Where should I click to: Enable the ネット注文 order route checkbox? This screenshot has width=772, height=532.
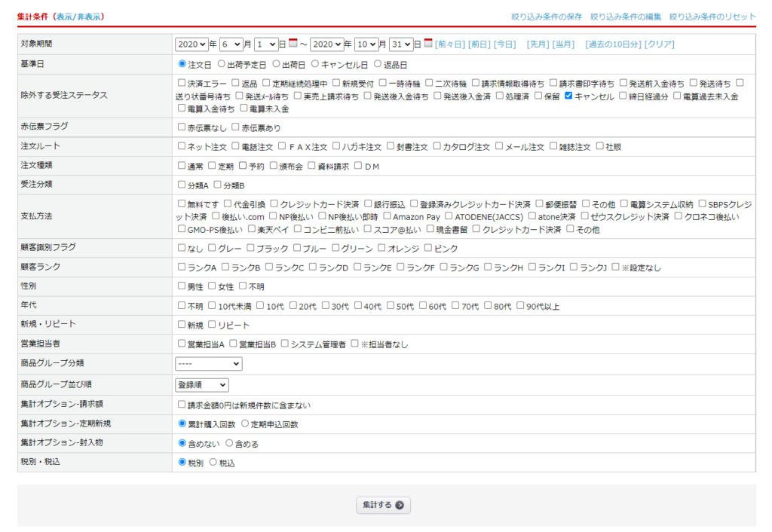point(182,146)
